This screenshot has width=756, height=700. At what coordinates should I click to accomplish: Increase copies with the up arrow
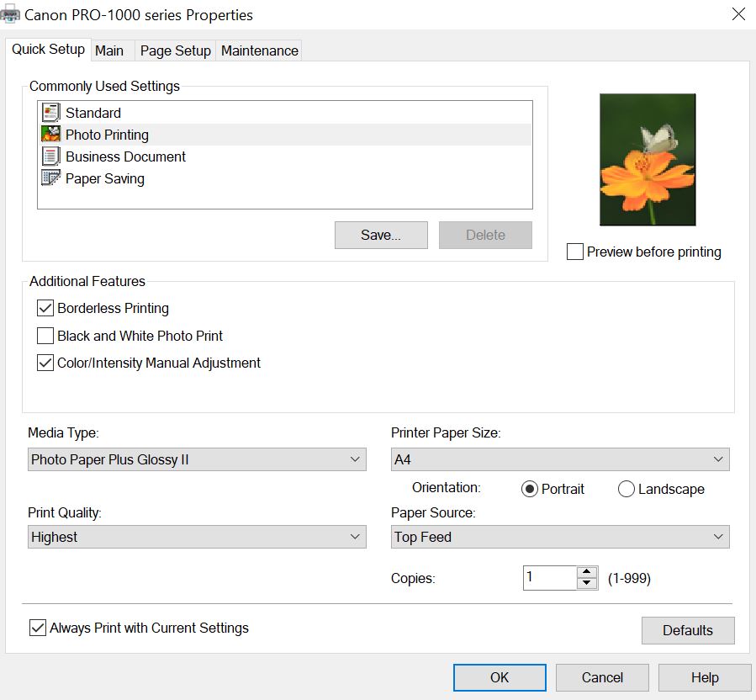(587, 572)
